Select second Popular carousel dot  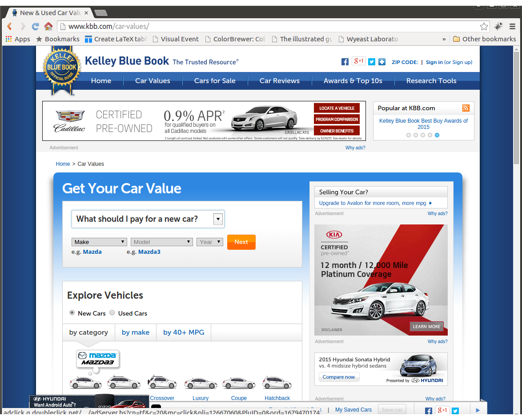415,135
